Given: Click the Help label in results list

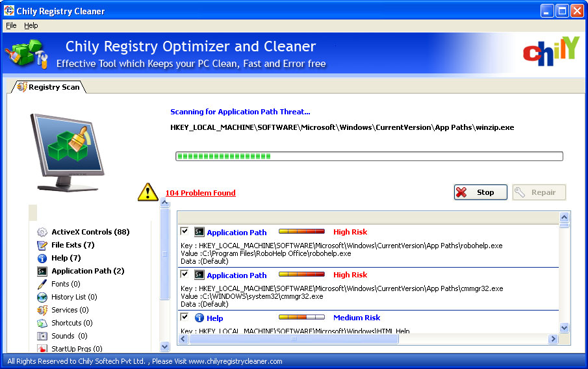Looking at the screenshot, I should coord(215,318).
